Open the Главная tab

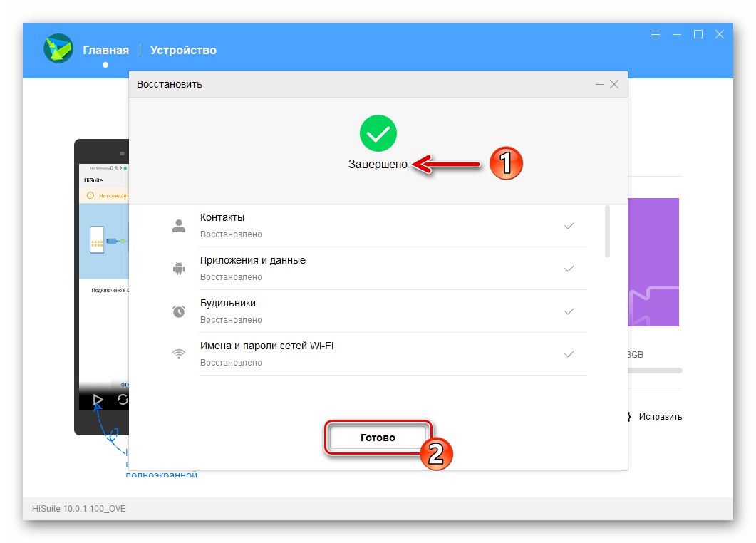[105, 50]
